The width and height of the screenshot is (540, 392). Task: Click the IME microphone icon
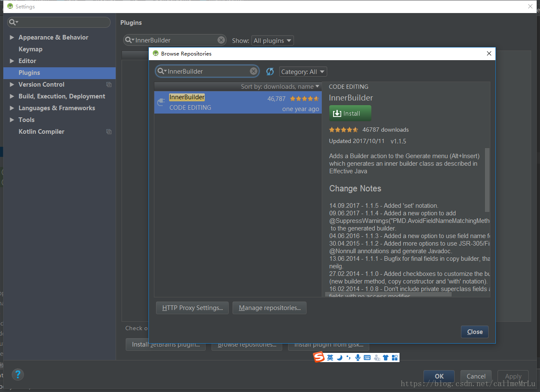pos(358,358)
